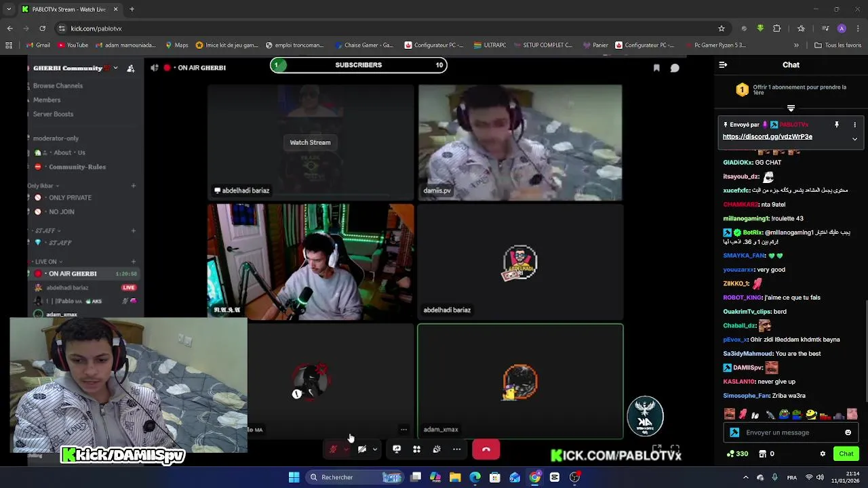Click the subscribers goal progress bar
The image size is (868, 488).
point(358,65)
